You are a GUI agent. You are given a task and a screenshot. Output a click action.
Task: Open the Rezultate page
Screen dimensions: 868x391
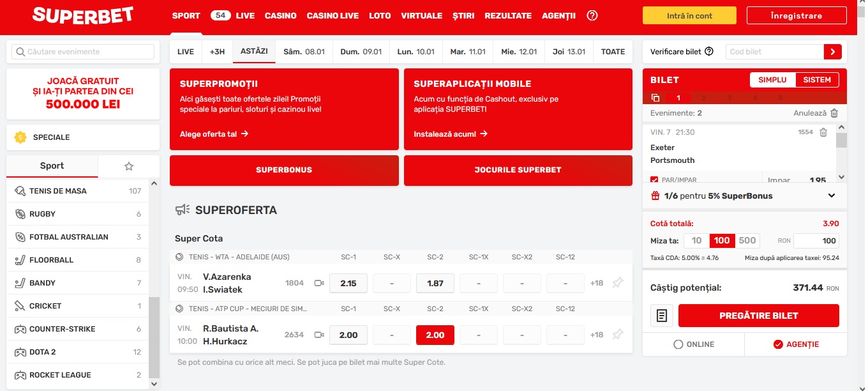point(508,16)
